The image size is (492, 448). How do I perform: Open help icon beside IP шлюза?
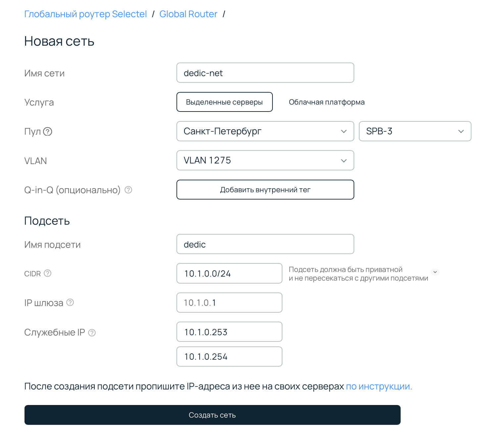pos(70,302)
